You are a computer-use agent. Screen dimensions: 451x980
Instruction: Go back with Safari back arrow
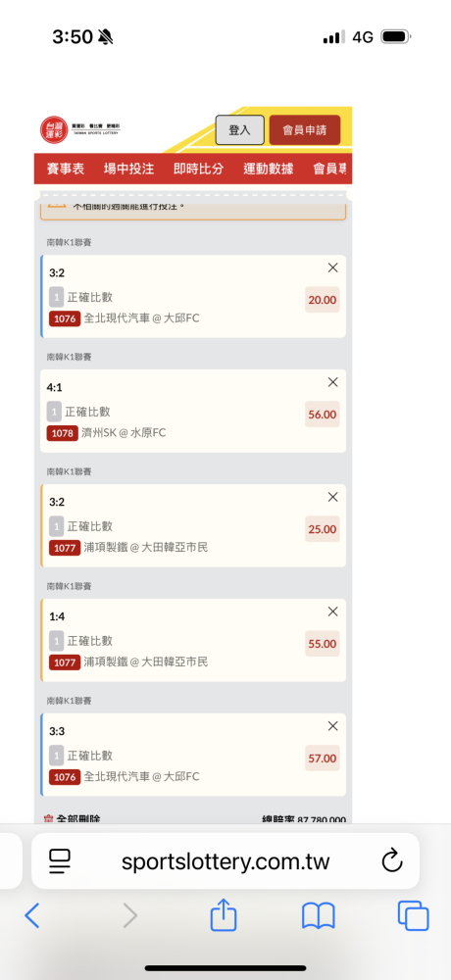coord(32,916)
